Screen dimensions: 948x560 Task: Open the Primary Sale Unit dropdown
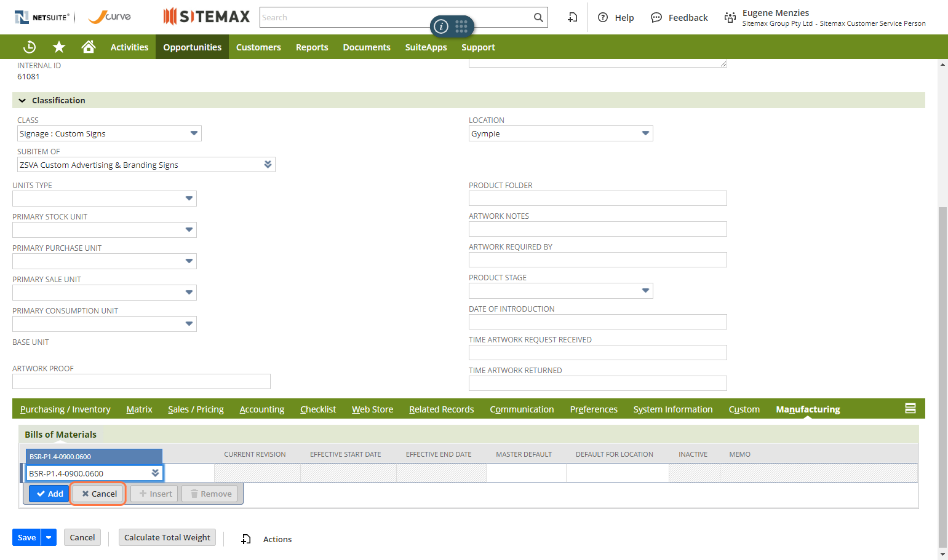(x=189, y=293)
